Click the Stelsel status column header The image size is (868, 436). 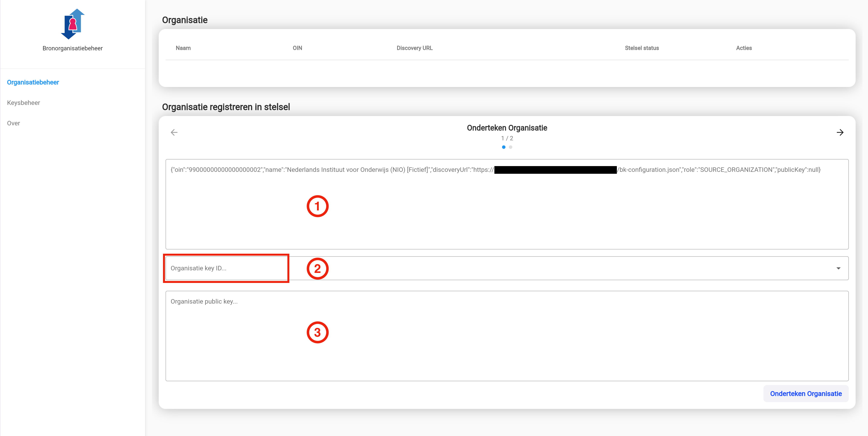point(642,48)
